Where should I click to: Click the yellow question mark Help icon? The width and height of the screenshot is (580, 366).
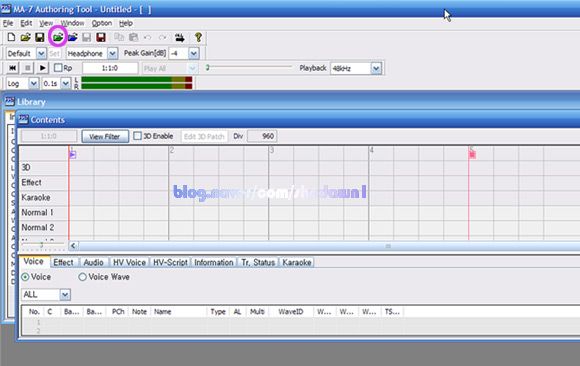[x=198, y=37]
